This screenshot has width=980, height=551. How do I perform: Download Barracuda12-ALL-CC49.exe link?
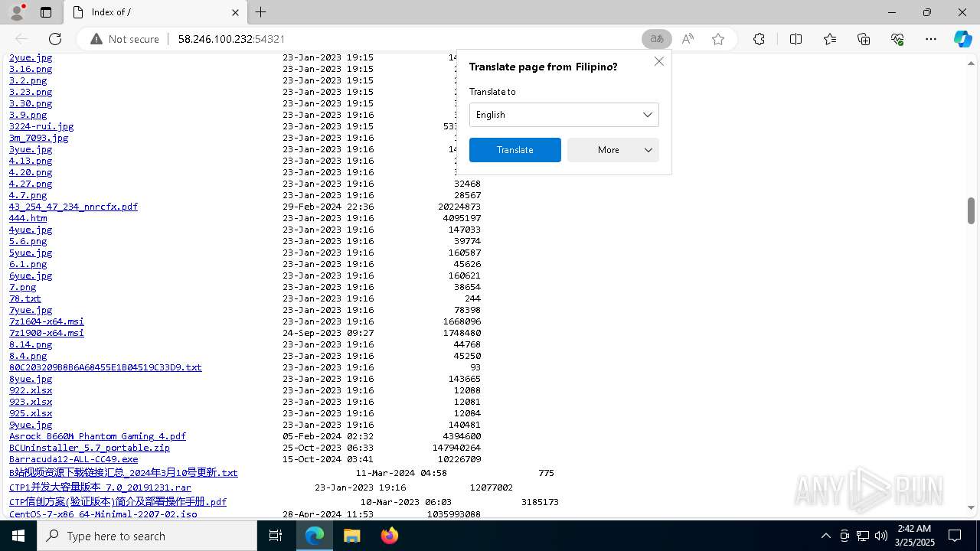[73, 459]
